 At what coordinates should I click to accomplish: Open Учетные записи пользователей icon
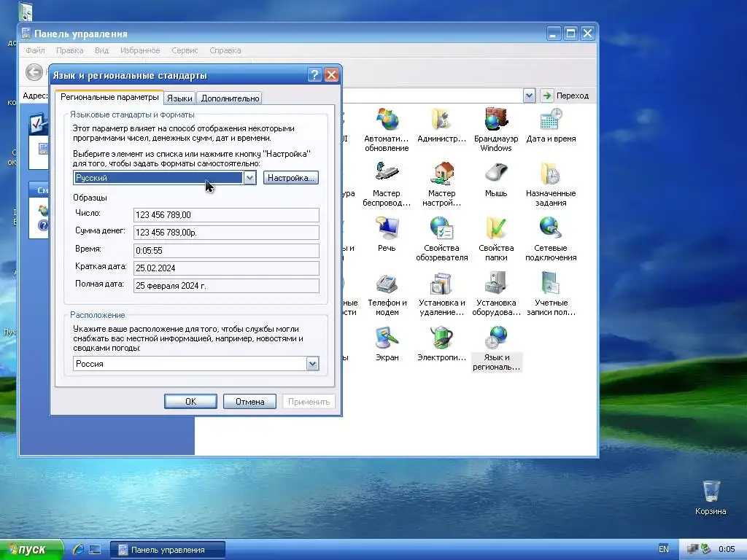(x=551, y=293)
